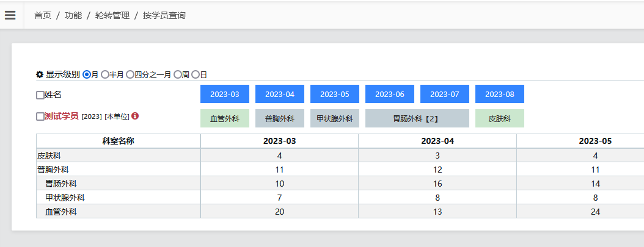Screen dimensions: 644x247
Task: Click value 14 in the 胃肠外科 row
Action: click(596, 184)
